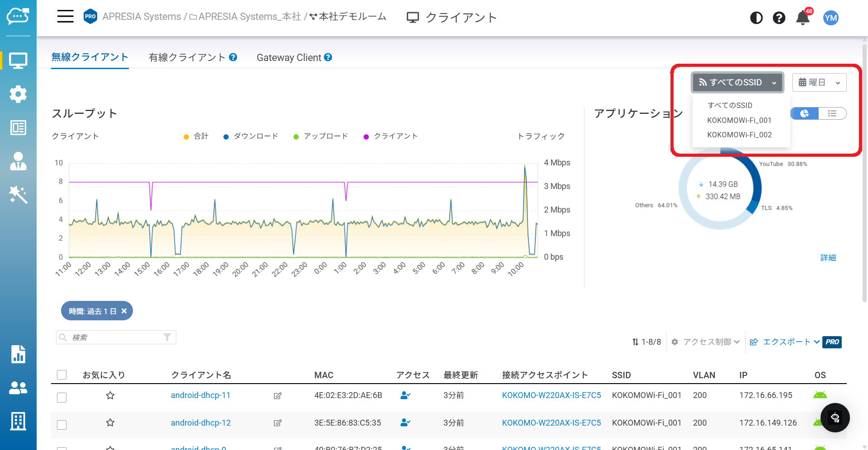Screen dimensions: 868x450
Task: Open settings gear in left sidebar
Action: click(18, 94)
